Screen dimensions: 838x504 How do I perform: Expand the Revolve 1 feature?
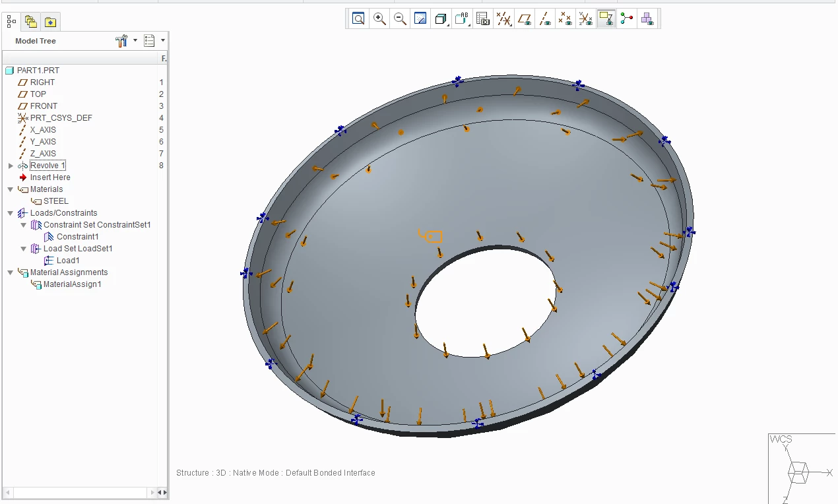(x=11, y=166)
